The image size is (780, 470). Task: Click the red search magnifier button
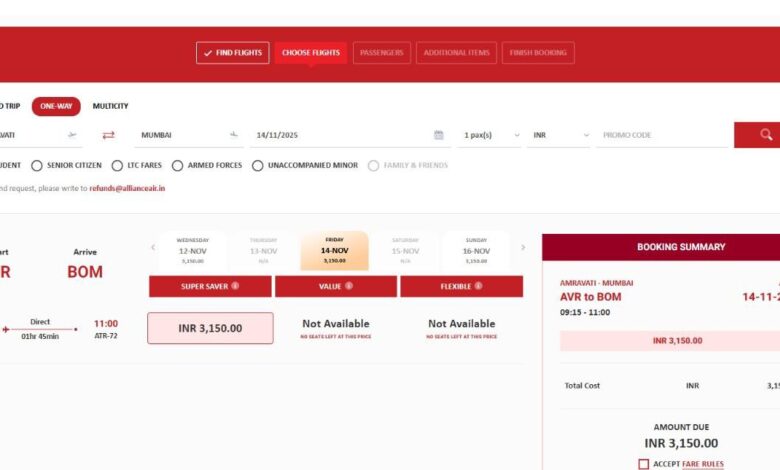tap(764, 134)
